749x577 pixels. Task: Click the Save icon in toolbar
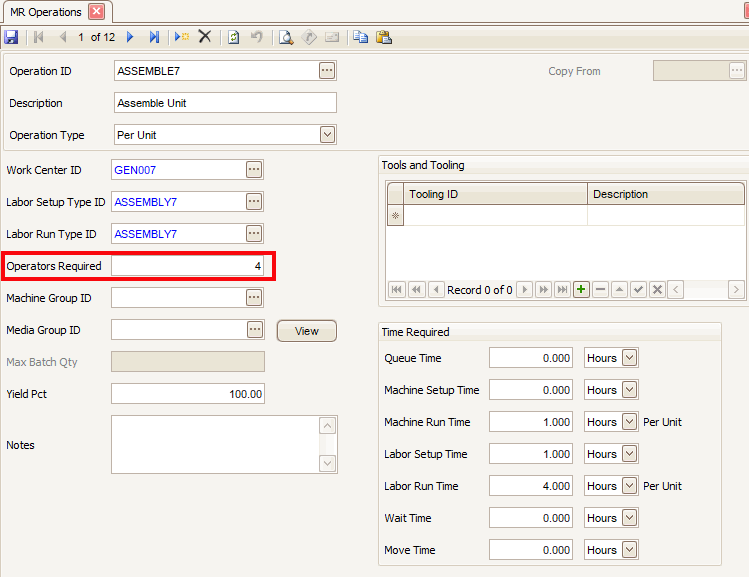tap(11, 37)
